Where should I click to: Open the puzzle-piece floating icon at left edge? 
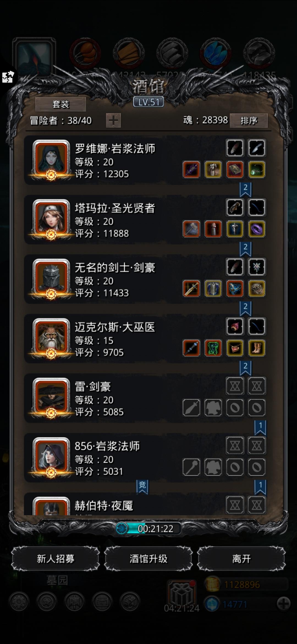[x=8, y=77]
